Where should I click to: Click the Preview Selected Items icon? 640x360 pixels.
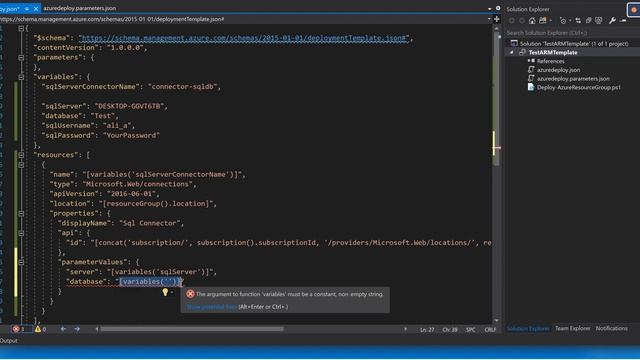[x=623, y=20]
